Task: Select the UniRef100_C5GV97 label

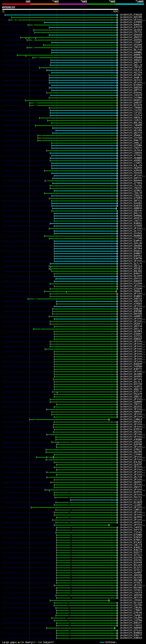Action: pyautogui.click(x=131, y=188)
